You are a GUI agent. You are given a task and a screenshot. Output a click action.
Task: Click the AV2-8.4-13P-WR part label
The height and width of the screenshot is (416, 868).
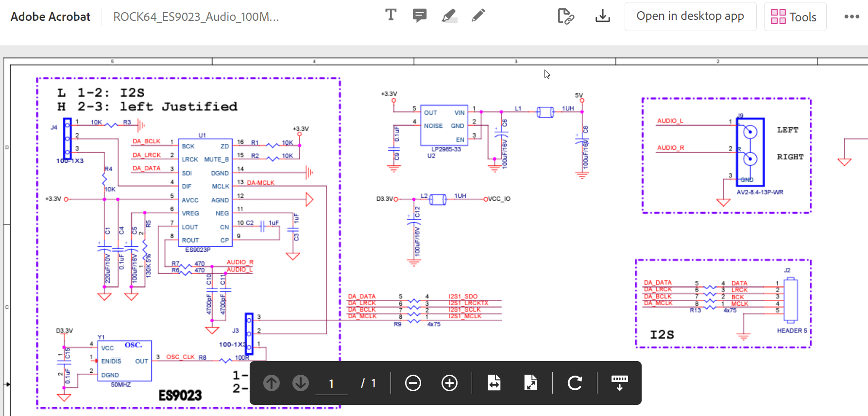click(760, 192)
